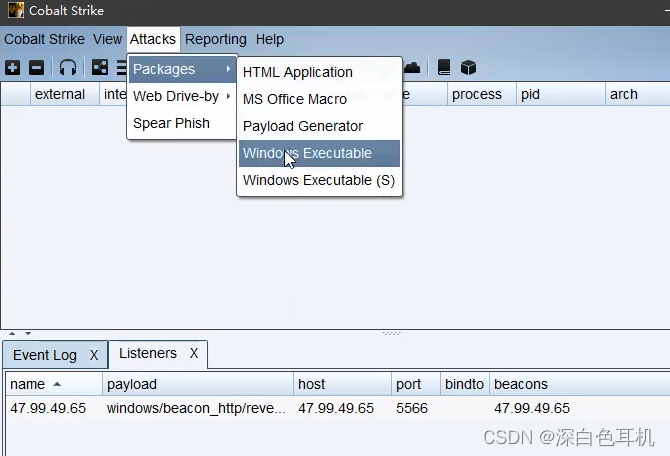670x456 pixels.
Task: Sort listeners by host column header
Action: (342, 384)
